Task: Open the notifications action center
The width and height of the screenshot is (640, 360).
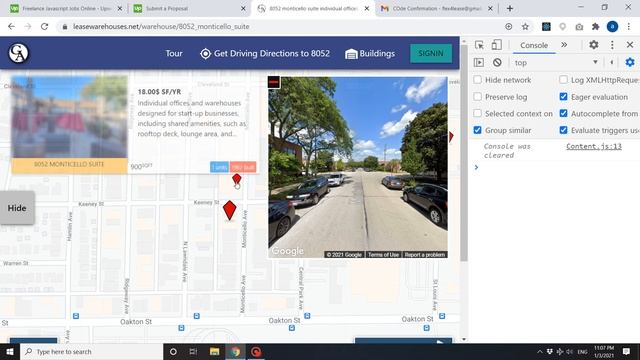Action: tap(627, 351)
